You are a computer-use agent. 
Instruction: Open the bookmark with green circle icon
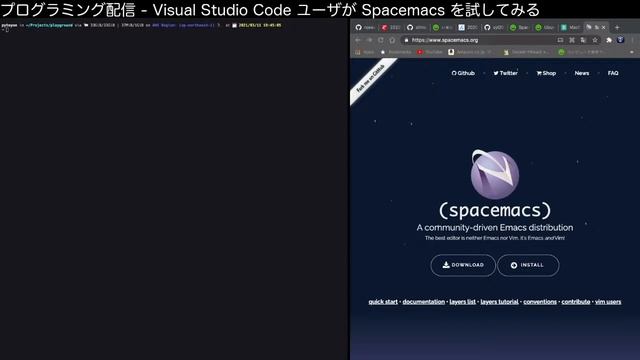click(581, 52)
